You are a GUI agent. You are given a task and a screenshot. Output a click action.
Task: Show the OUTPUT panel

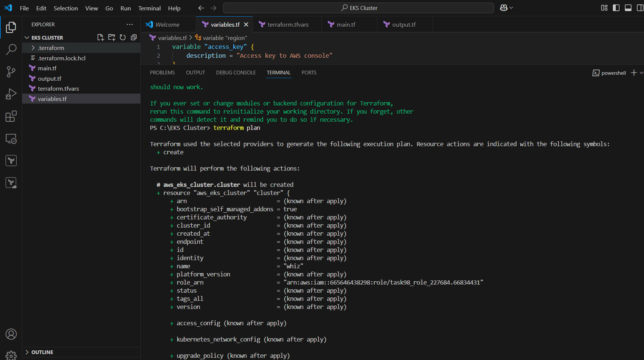coord(195,73)
